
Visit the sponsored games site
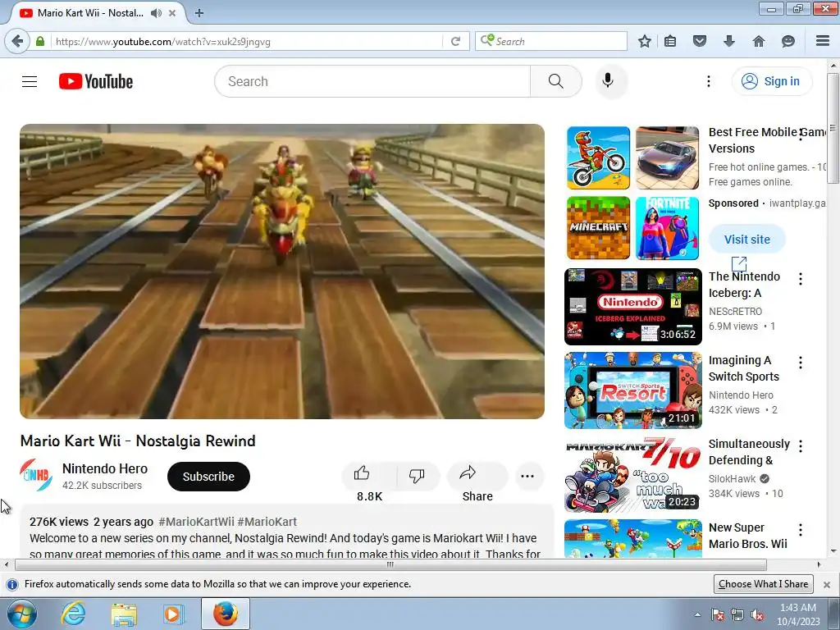(x=746, y=240)
